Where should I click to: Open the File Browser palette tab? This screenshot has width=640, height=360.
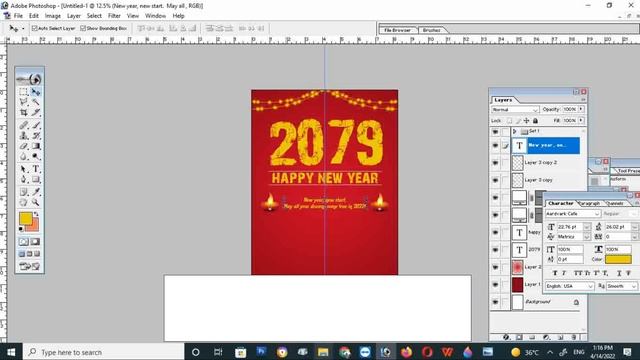tap(397, 30)
